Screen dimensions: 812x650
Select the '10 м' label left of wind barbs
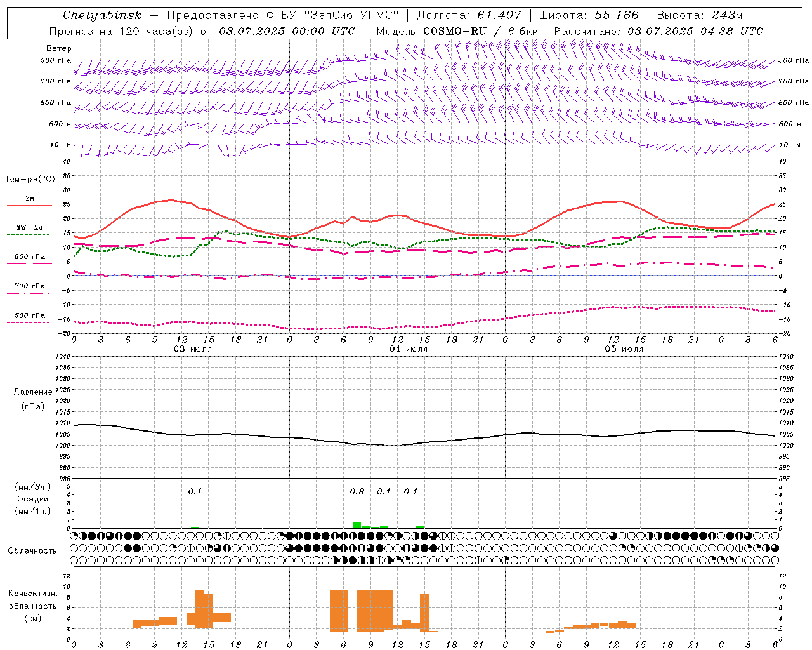[61, 145]
